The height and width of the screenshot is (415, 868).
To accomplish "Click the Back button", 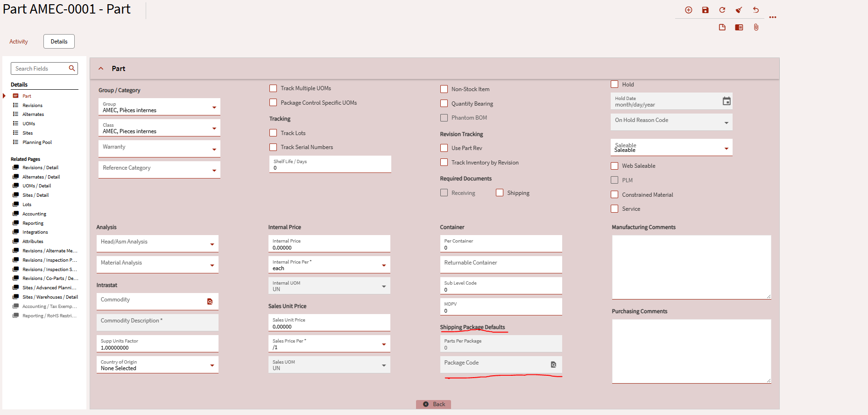I will click(433, 404).
